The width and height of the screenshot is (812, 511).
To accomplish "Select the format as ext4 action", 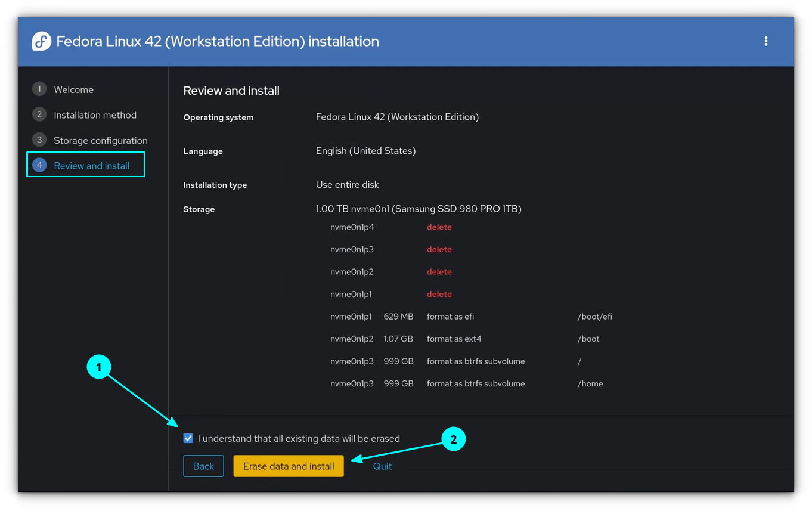I will point(454,339).
